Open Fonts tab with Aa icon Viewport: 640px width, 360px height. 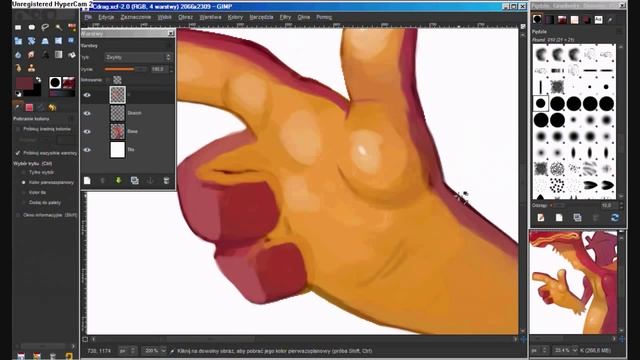click(598, 20)
